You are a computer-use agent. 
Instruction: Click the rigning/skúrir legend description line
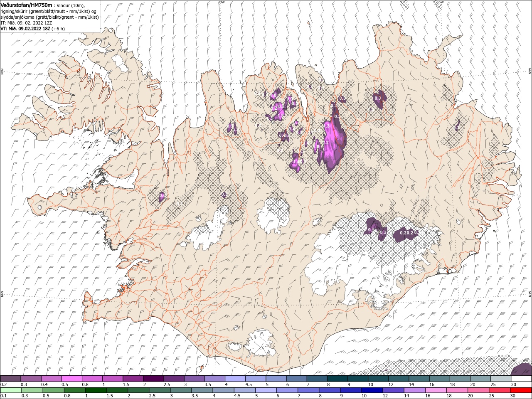[49, 11]
